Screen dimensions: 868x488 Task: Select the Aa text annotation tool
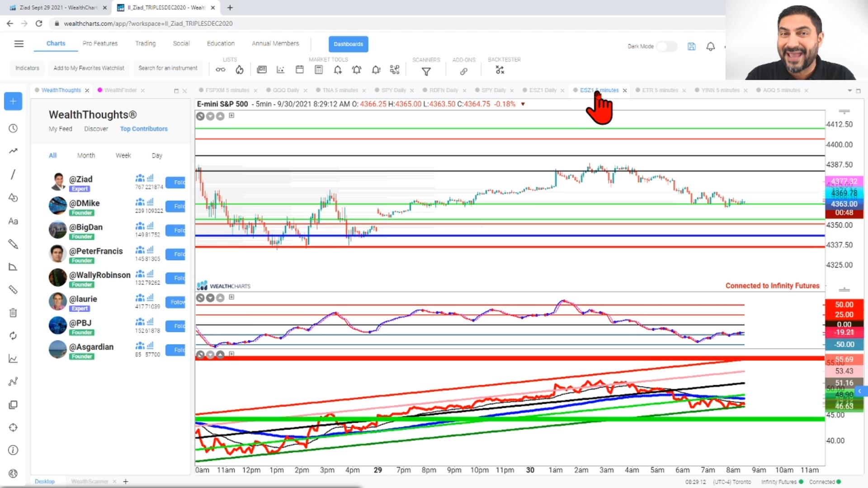pyautogui.click(x=13, y=221)
